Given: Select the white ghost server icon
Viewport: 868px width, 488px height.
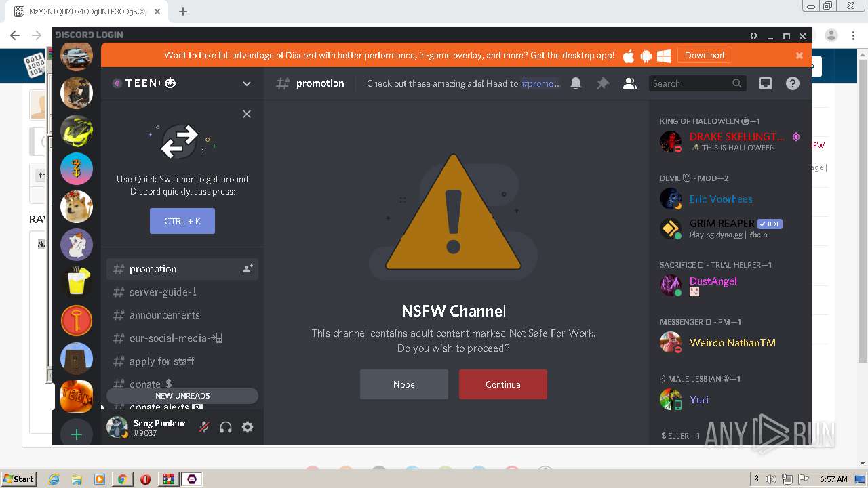Looking at the screenshot, I should 77,245.
